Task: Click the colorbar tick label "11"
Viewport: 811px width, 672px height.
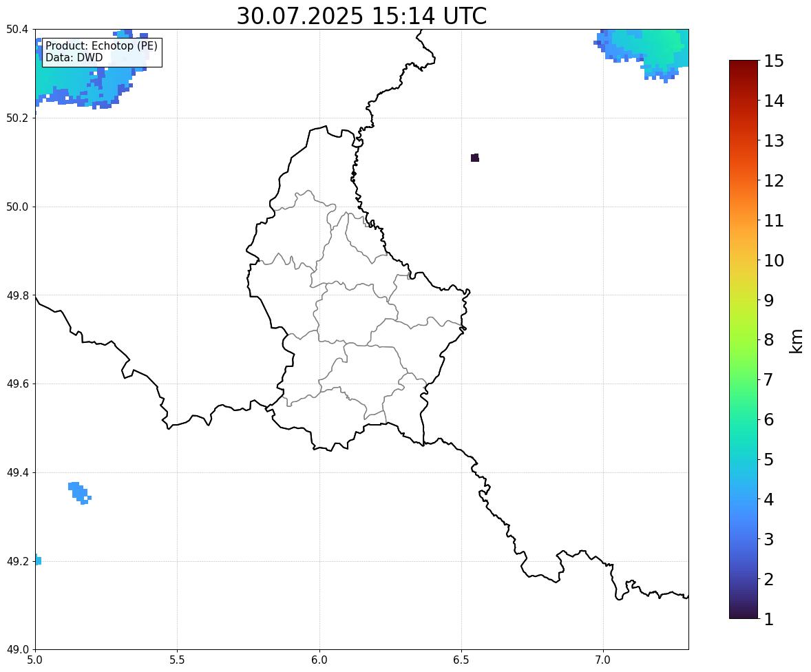Action: 774,220
